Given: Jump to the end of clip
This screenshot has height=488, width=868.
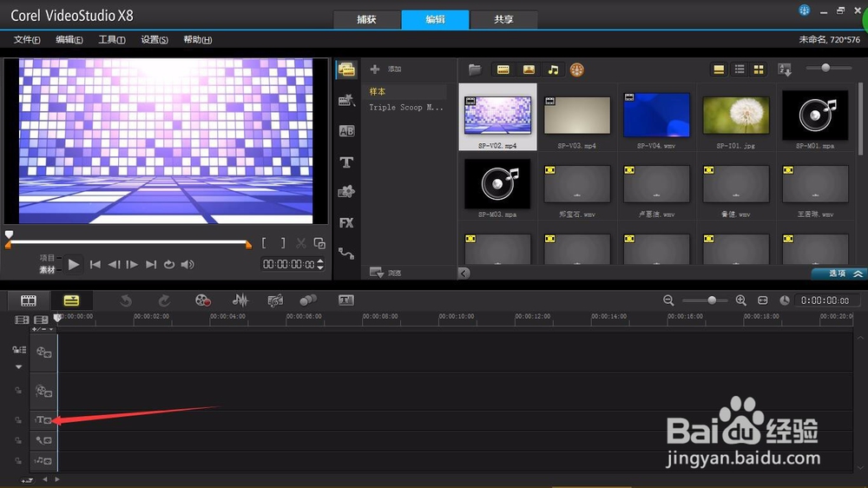Looking at the screenshot, I should click(151, 265).
